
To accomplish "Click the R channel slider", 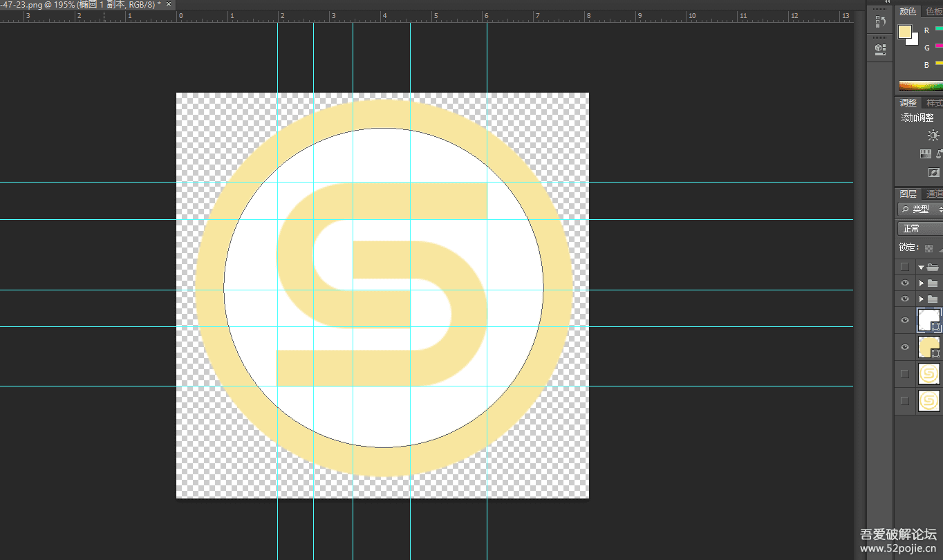I will 938,30.
